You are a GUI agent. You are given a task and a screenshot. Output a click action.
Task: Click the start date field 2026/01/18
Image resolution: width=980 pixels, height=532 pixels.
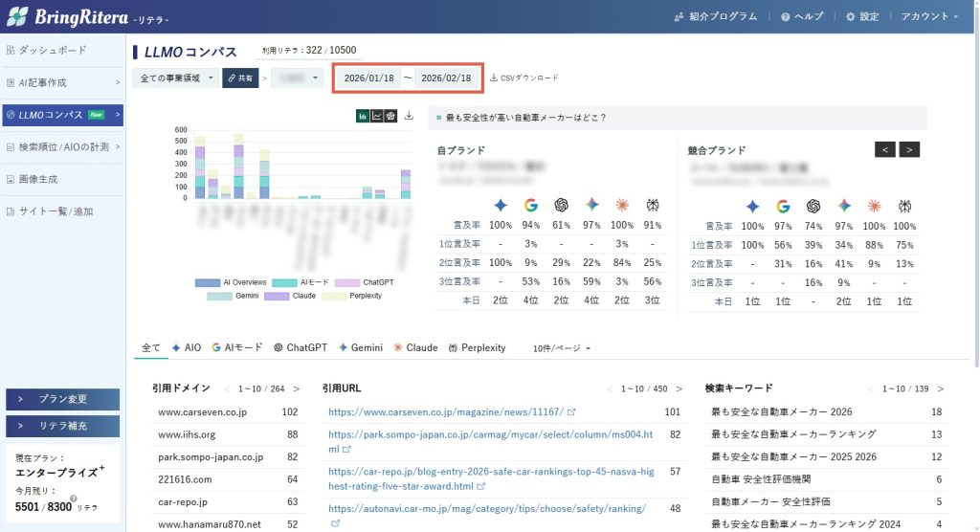[368, 78]
